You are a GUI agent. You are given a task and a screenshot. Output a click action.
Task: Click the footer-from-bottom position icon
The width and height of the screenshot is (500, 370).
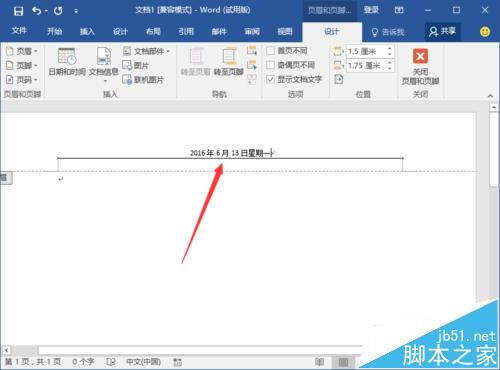tap(338, 65)
